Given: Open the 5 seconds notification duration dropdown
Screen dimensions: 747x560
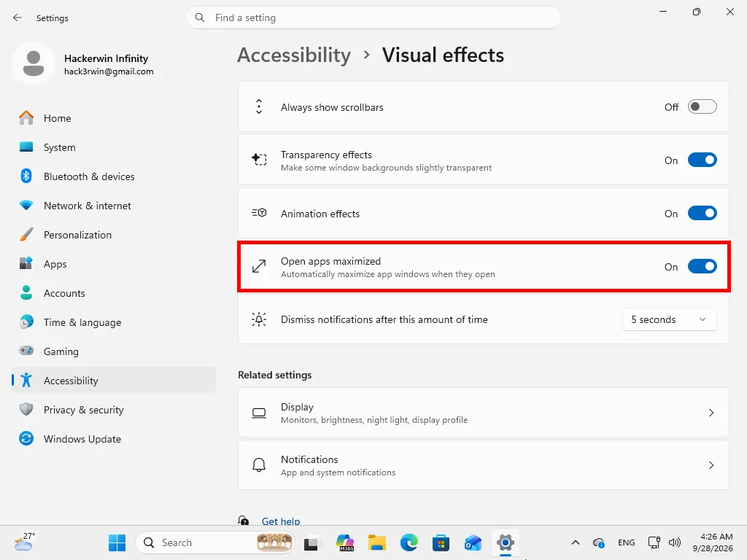Looking at the screenshot, I should coord(669,319).
